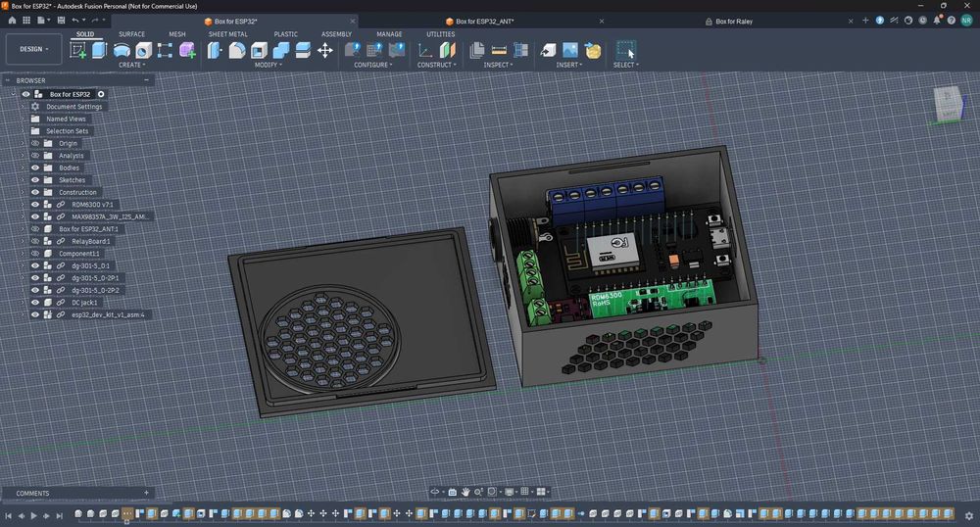Open the CONSTRUCT dropdown menu
The width and height of the screenshot is (980, 527).
coord(437,65)
